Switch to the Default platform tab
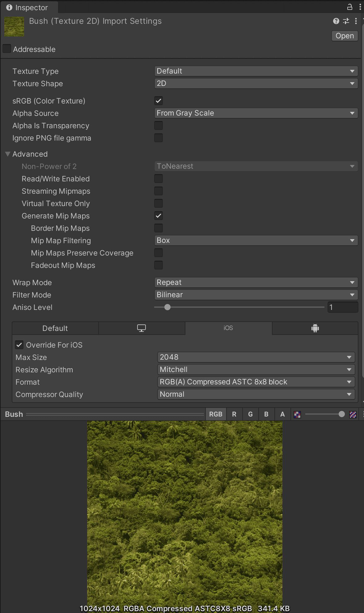 55,328
